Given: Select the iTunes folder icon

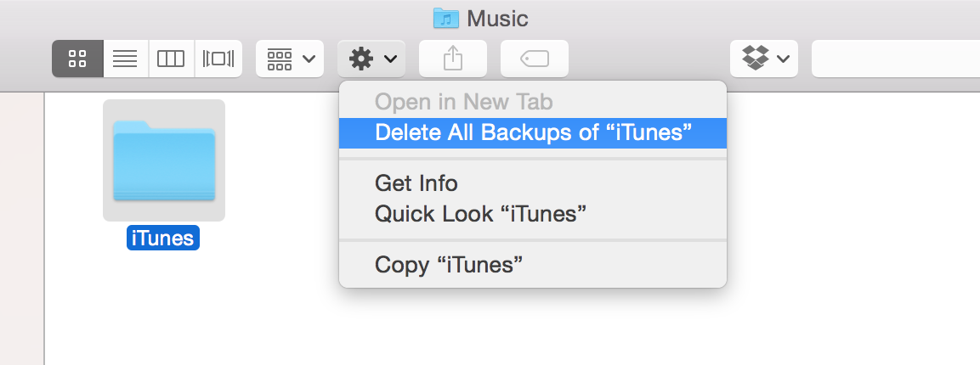Looking at the screenshot, I should [164, 160].
